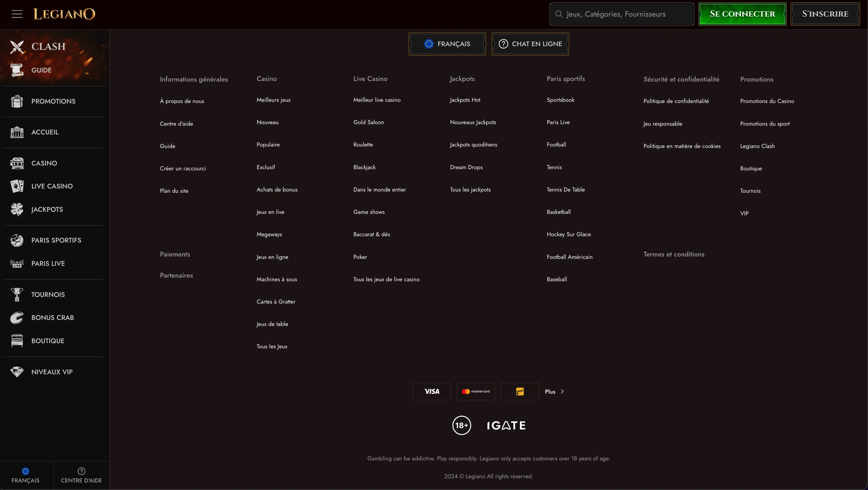Click the Bonus Crab claw icon
This screenshot has width=868, height=490.
coord(17,318)
